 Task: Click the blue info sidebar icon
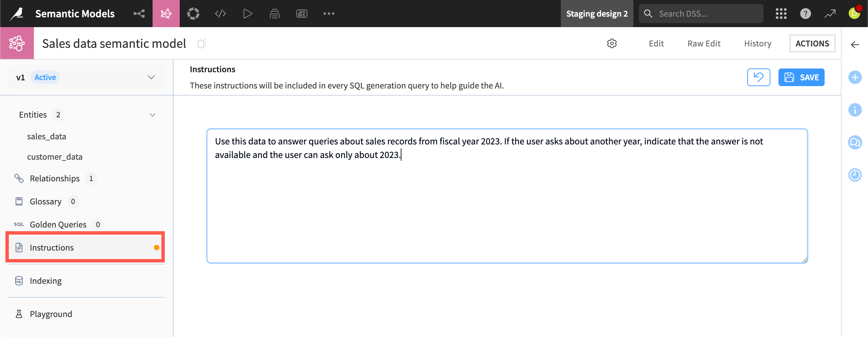click(855, 110)
